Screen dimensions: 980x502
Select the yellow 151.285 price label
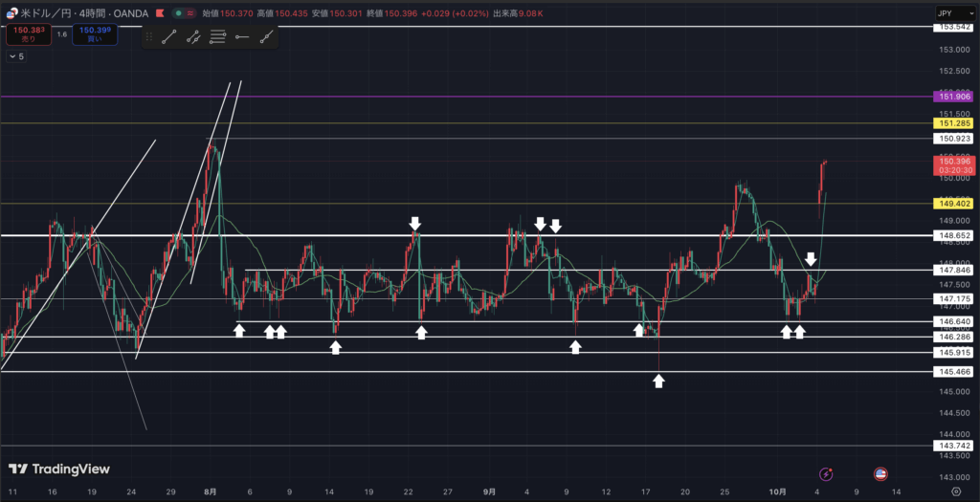[953, 123]
